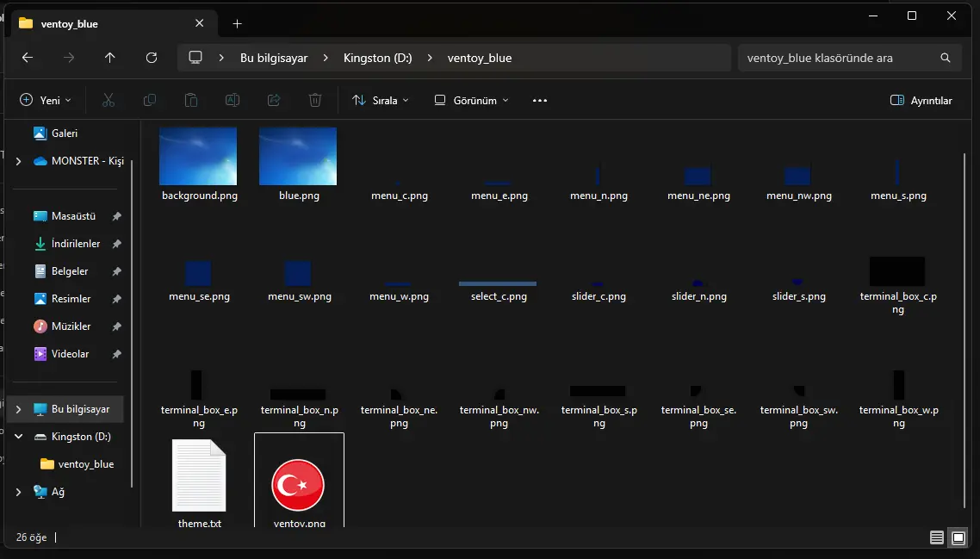Expand the Ağ tree node
Screen dimensions: 980x559
(x=19, y=492)
